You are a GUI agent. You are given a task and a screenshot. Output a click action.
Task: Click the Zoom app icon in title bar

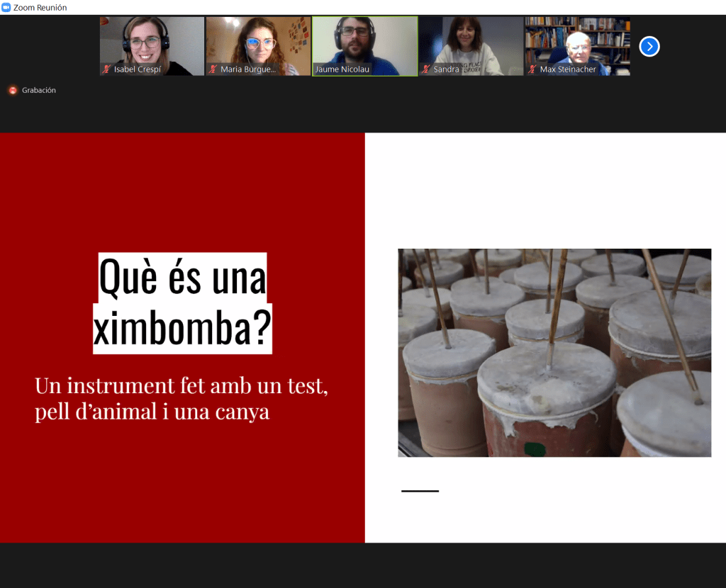tap(6, 7)
